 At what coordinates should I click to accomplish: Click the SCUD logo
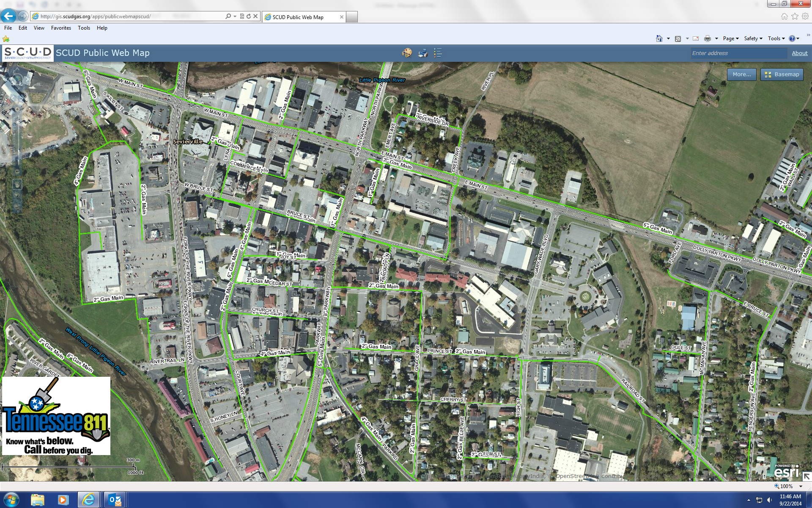[28, 53]
